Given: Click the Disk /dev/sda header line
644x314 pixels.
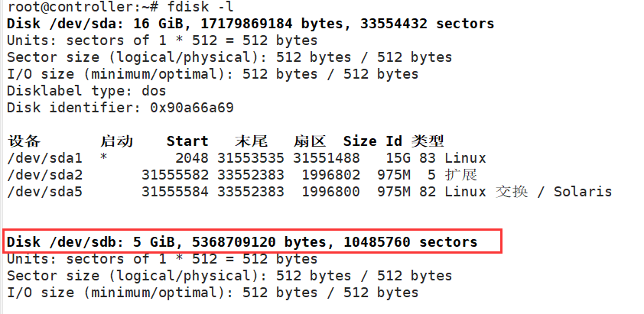Looking at the screenshot, I should point(250,23).
